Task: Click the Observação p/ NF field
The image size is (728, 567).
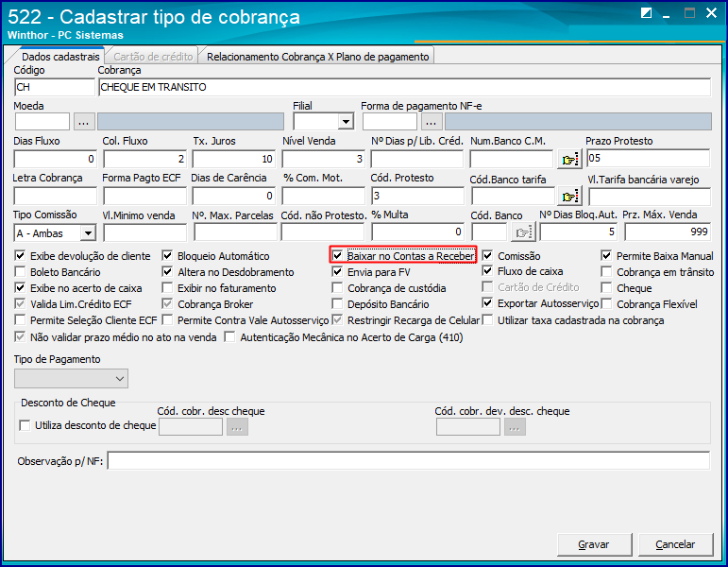Action: point(409,460)
